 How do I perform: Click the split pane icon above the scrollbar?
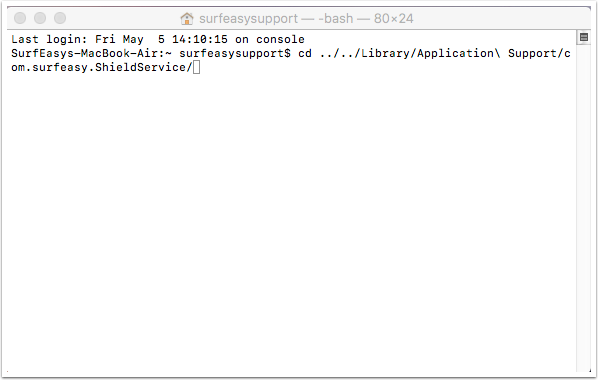coord(584,37)
